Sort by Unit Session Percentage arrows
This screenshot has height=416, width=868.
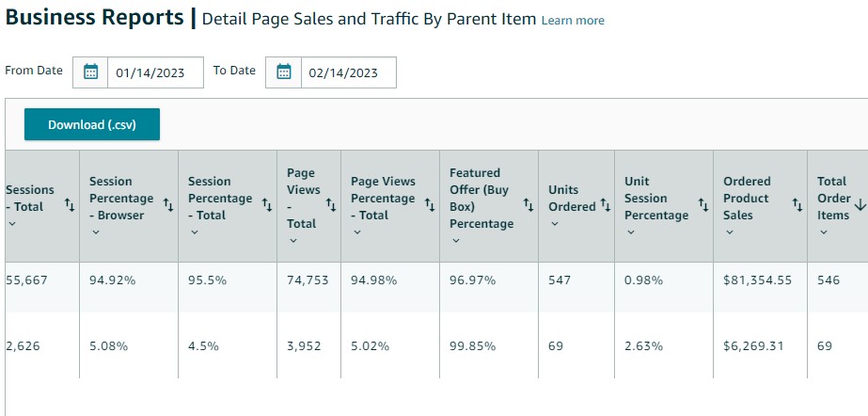(702, 204)
